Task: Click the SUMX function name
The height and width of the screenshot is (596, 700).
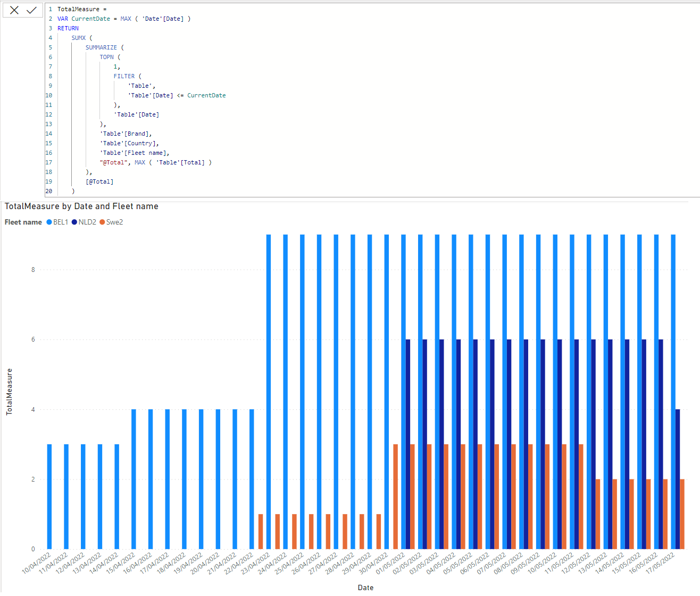Action: (79, 38)
